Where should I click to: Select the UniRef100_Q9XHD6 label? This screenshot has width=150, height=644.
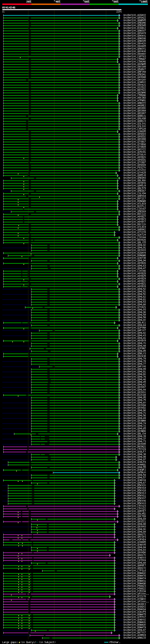[135, 553]
